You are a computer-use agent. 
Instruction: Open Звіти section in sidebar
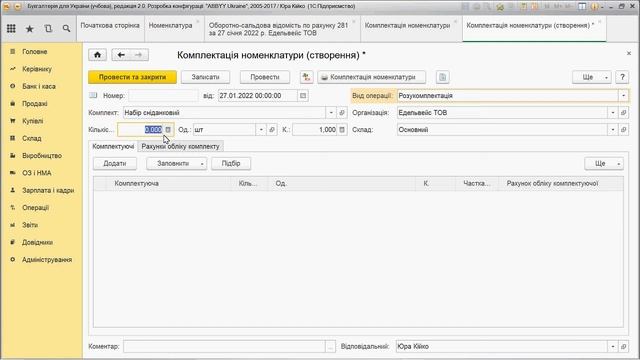[x=41, y=225]
